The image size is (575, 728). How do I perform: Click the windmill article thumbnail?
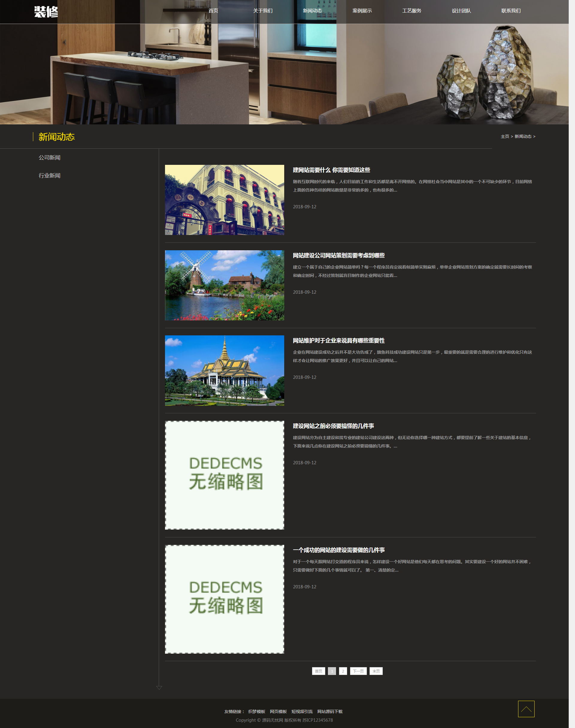tap(224, 285)
